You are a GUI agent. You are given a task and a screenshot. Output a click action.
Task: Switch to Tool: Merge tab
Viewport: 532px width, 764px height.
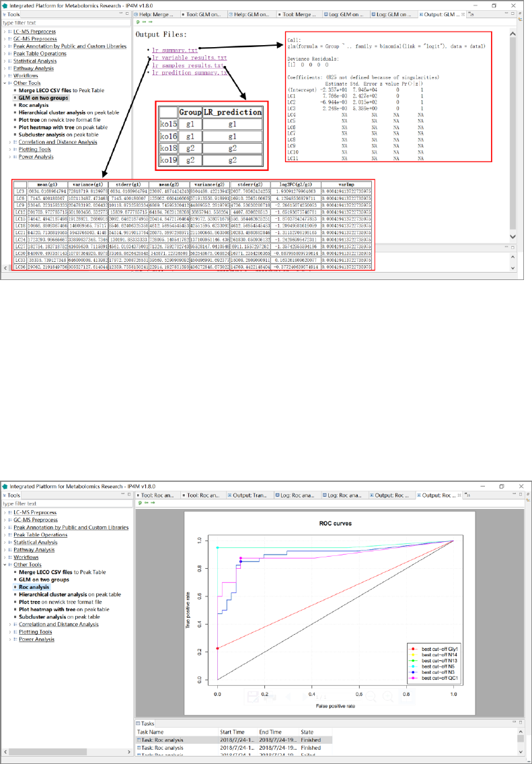pyautogui.click(x=299, y=15)
